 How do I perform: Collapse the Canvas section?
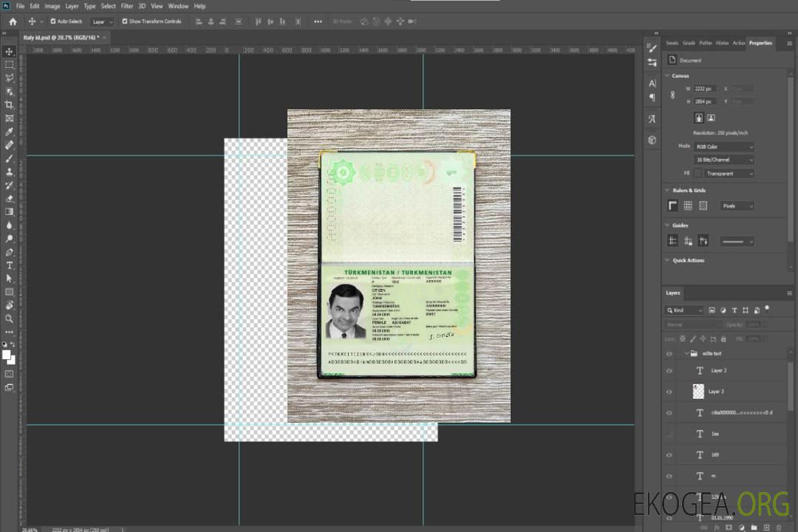[x=667, y=75]
